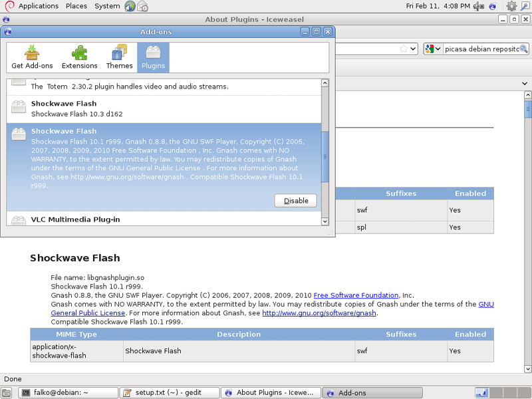Switch to the Extensions section
532x399 pixels.
coord(79,57)
